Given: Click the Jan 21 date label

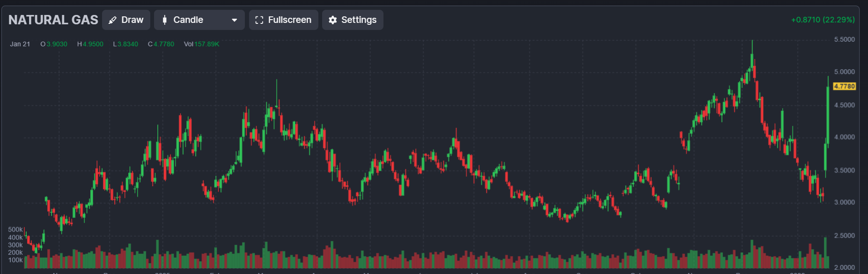Looking at the screenshot, I should pyautogui.click(x=20, y=44).
